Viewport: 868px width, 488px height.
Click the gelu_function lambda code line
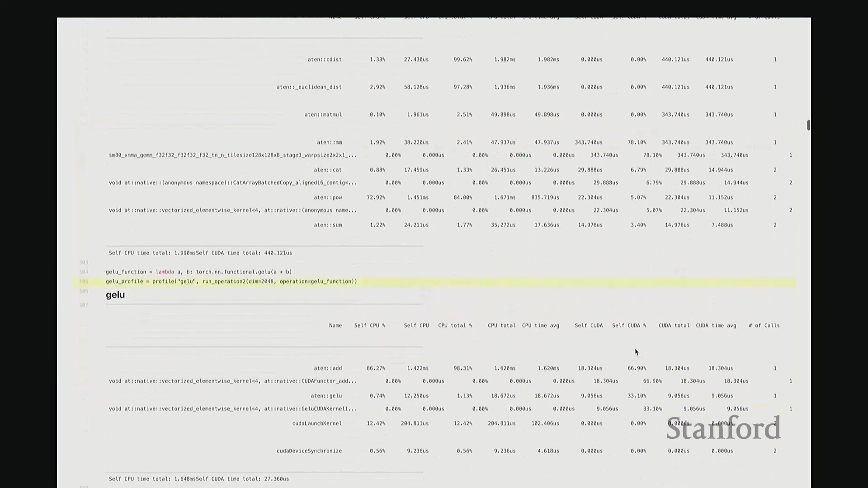tap(199, 272)
